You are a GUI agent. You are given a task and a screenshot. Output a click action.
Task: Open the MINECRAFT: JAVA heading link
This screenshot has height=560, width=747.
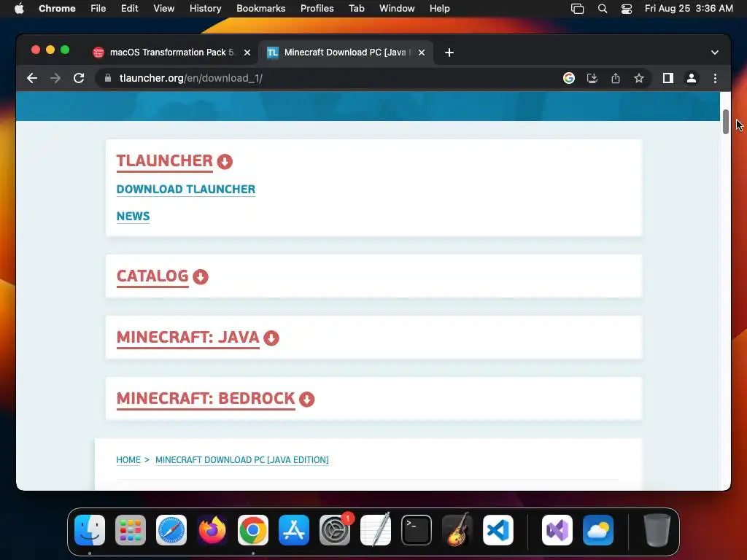pyautogui.click(x=187, y=338)
